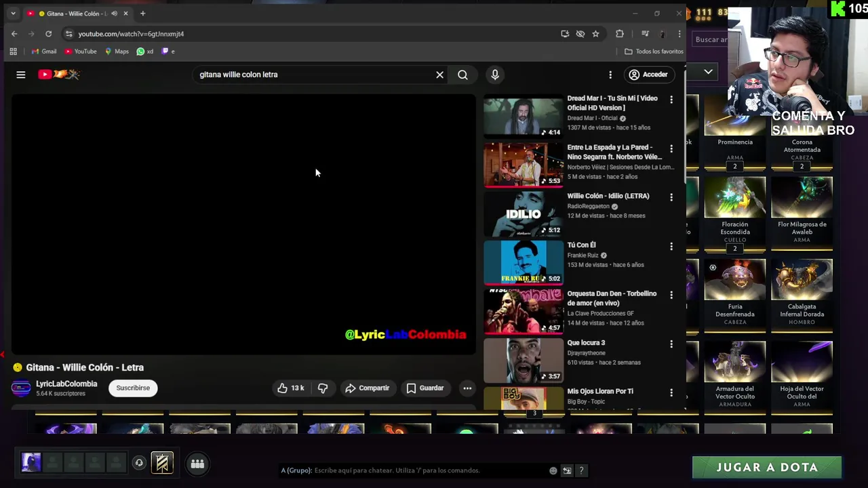Image resolution: width=868 pixels, height=488 pixels.
Task: Open Chrome extensions puzzle icon
Action: coord(620,34)
